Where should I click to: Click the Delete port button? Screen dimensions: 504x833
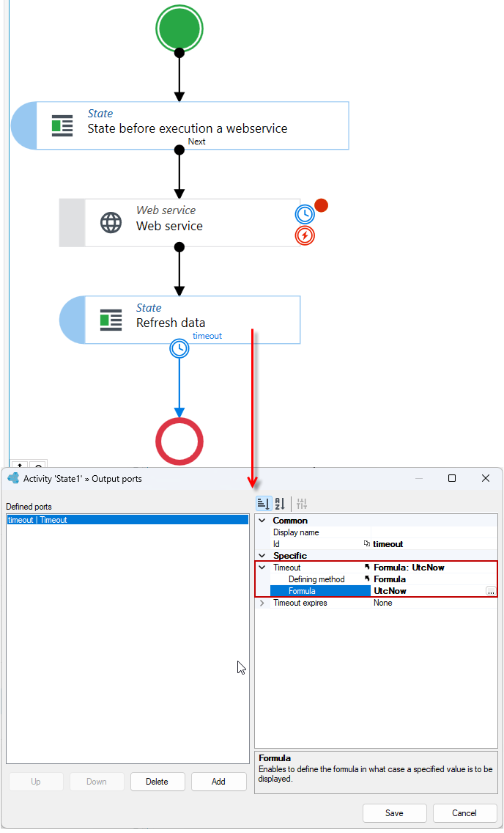[x=157, y=782]
